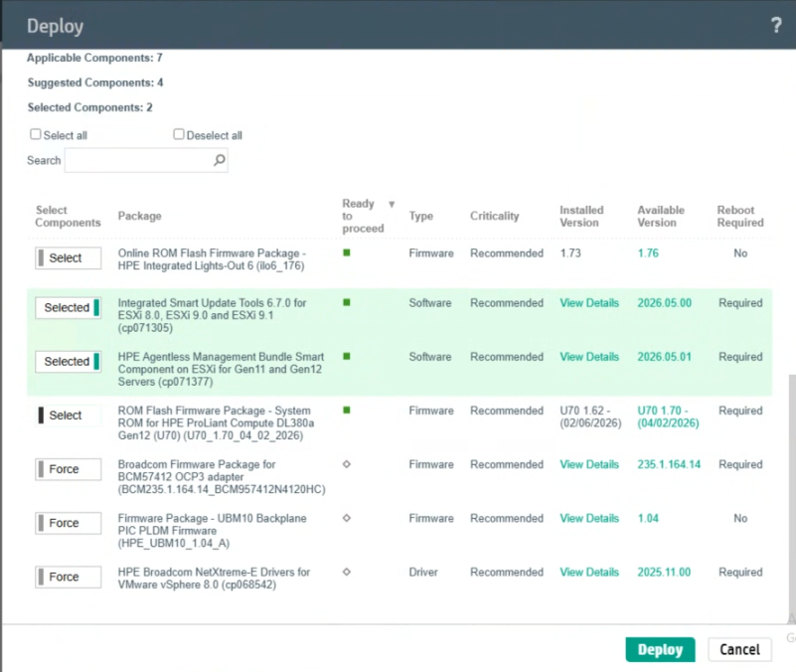The height and width of the screenshot is (672, 796).
Task: Click diamond status icon for UBM10 Backplane
Action: (347, 518)
